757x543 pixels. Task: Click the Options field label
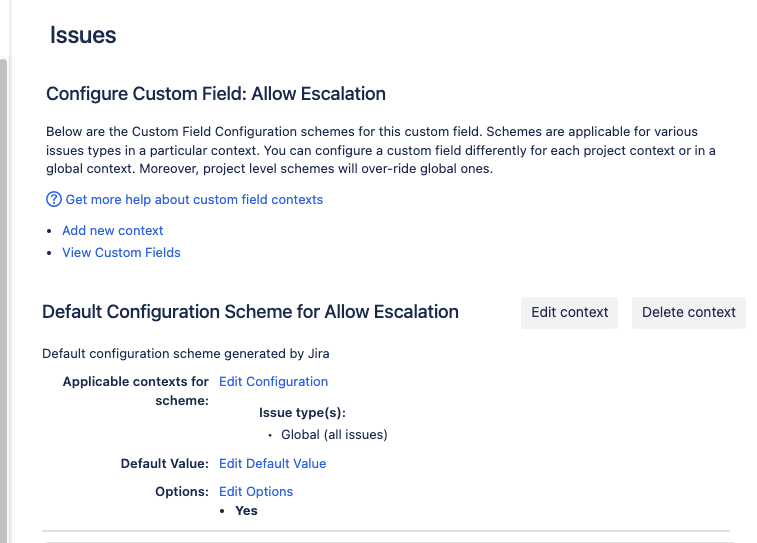pyautogui.click(x=182, y=491)
